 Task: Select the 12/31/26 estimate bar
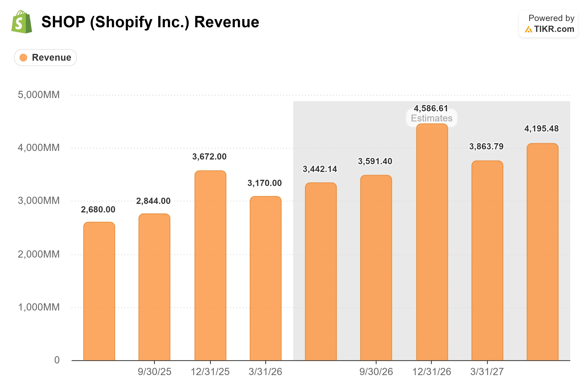pos(432,242)
